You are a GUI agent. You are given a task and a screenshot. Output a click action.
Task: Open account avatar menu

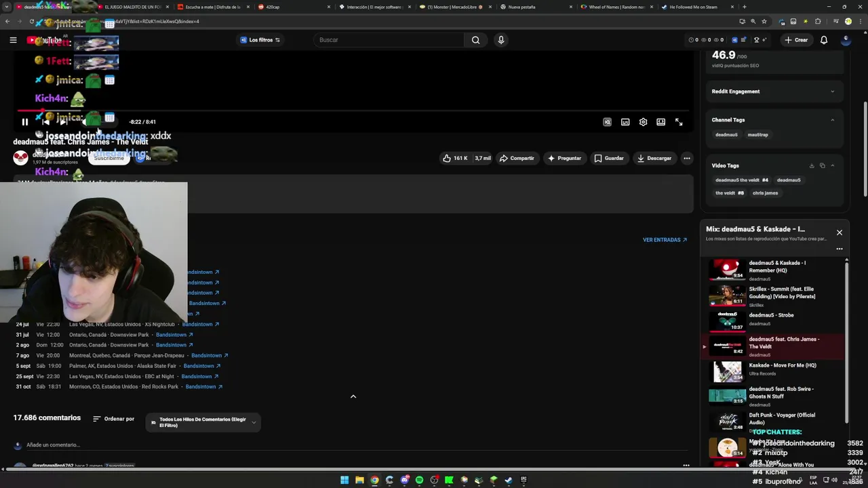click(846, 40)
